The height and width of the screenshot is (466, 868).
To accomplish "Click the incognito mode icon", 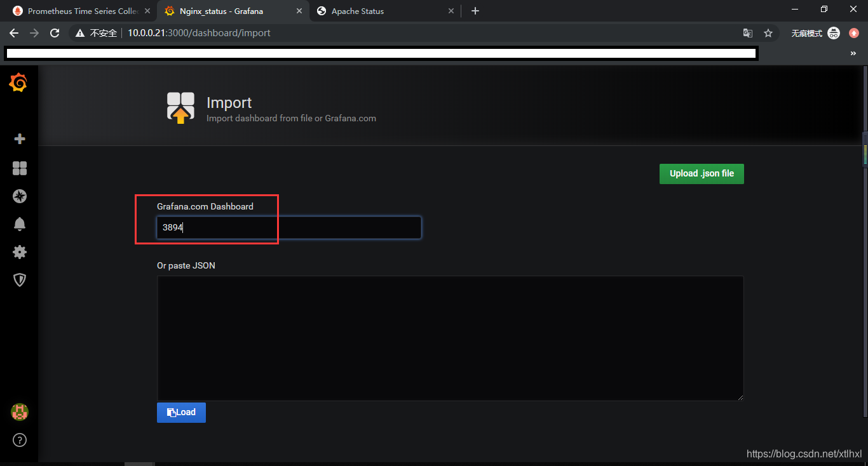I will click(x=834, y=33).
